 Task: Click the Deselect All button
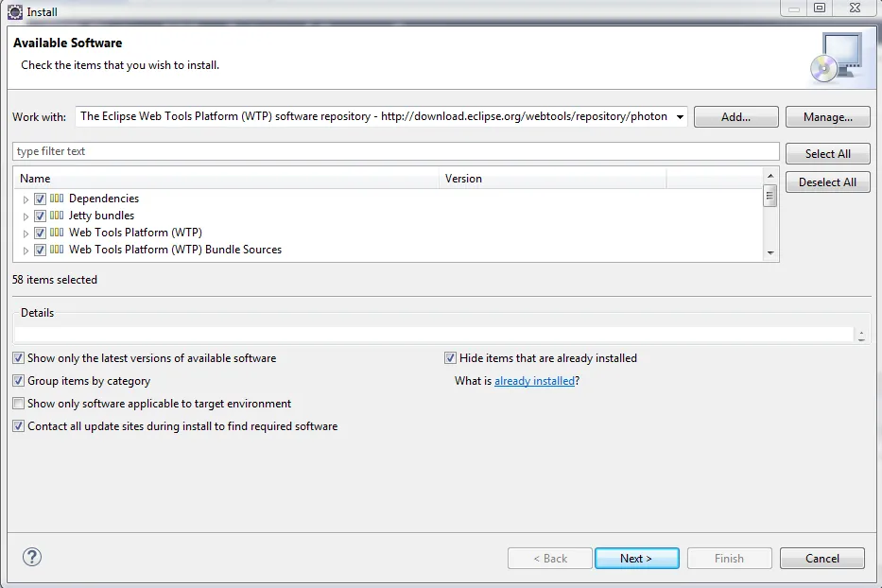(827, 182)
